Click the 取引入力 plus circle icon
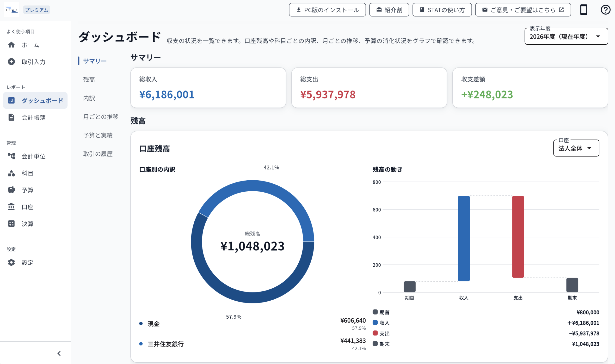Screen dimensions: 615x364 (x=11, y=61)
